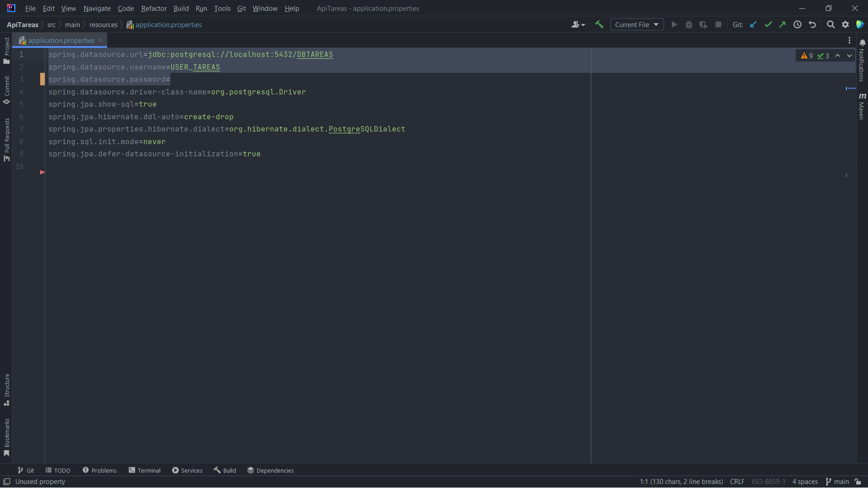This screenshot has width=868, height=488.
Task: Open the profile avatar dropdown in the toolbar
Action: 578,24
